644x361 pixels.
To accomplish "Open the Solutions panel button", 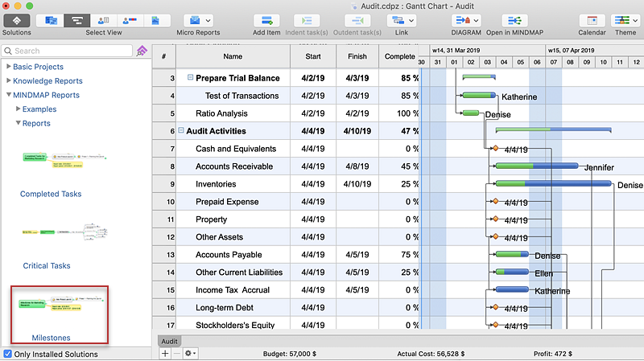I will tap(16, 21).
